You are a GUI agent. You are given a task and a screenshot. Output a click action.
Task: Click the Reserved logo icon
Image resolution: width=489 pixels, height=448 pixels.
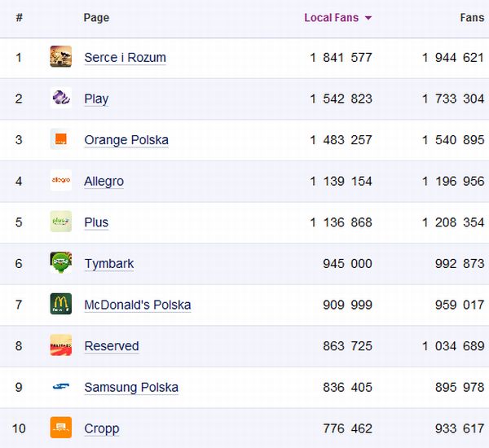[x=60, y=345]
